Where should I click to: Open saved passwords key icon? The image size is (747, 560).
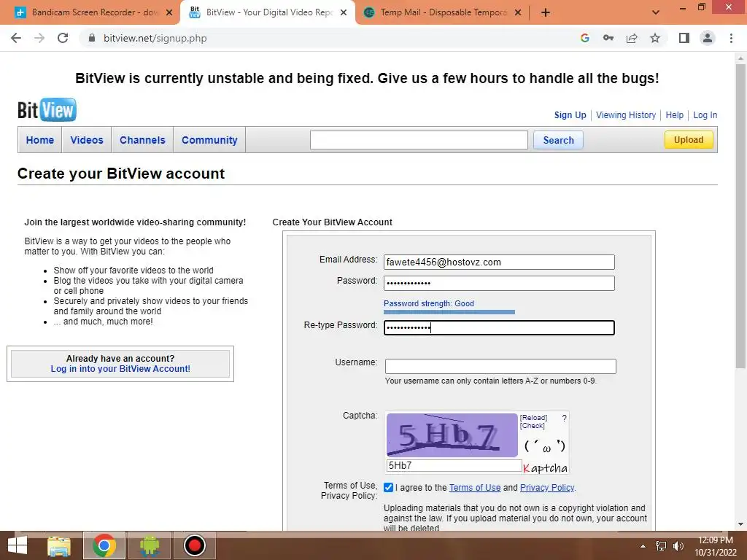click(x=608, y=38)
